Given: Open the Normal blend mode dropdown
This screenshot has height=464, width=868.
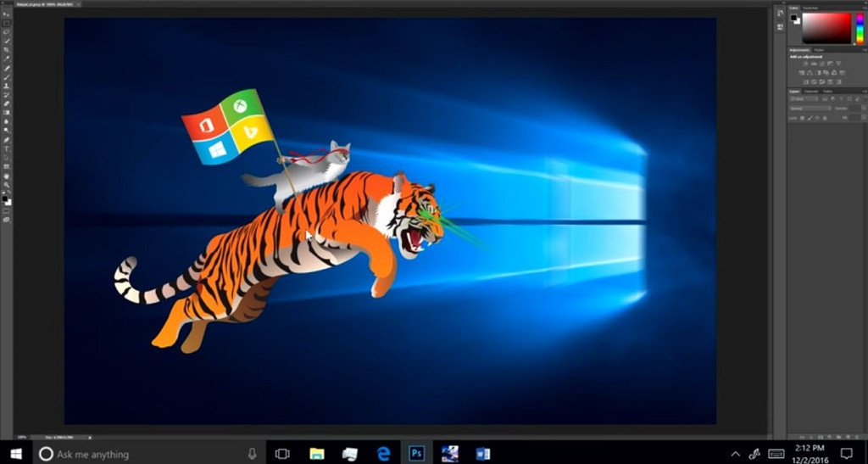Looking at the screenshot, I should coord(810,109).
